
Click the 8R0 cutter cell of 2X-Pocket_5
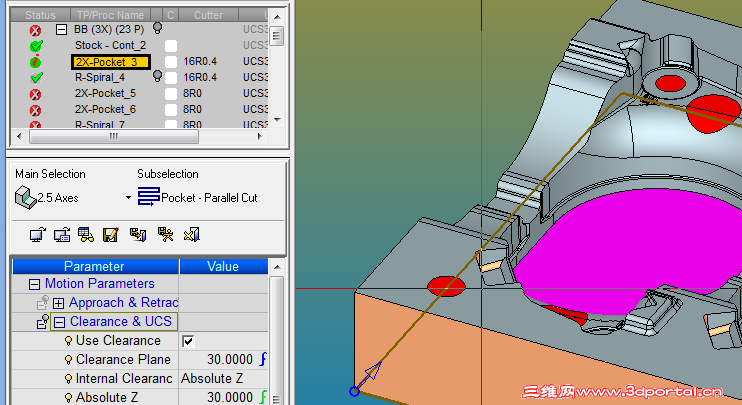point(192,94)
